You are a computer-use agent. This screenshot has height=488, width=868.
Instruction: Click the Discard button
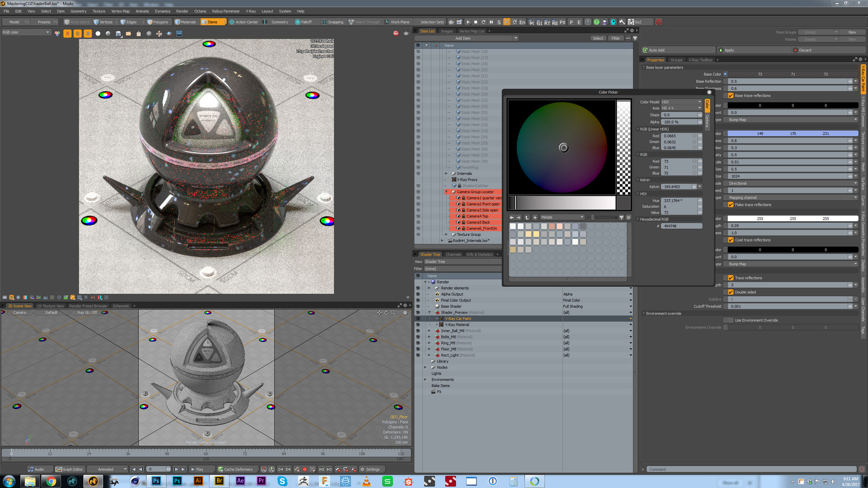pos(828,50)
